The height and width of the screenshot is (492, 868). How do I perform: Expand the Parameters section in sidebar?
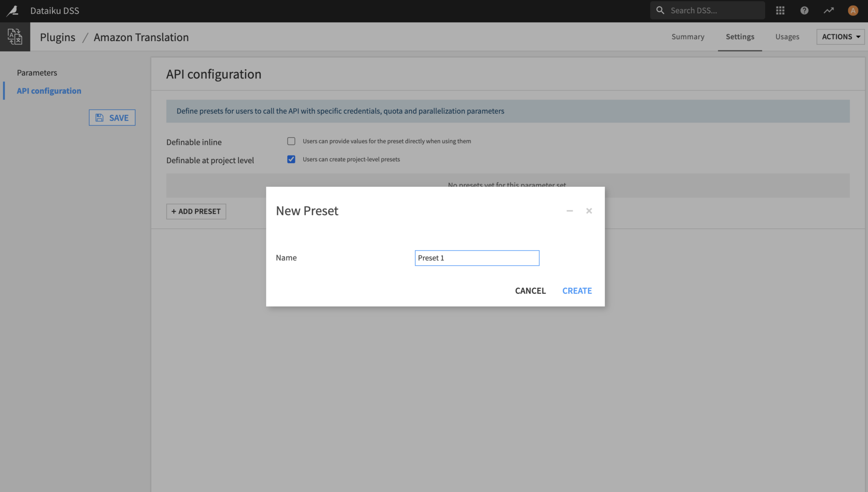pyautogui.click(x=37, y=72)
